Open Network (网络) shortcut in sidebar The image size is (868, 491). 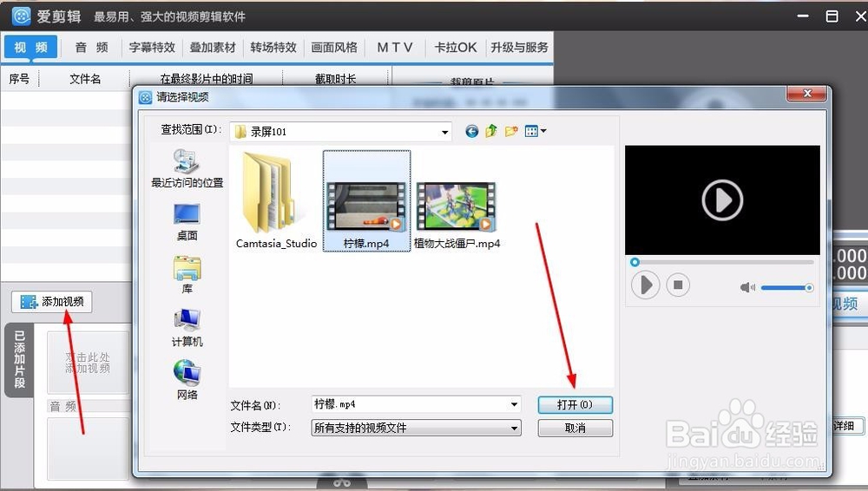[x=187, y=380]
